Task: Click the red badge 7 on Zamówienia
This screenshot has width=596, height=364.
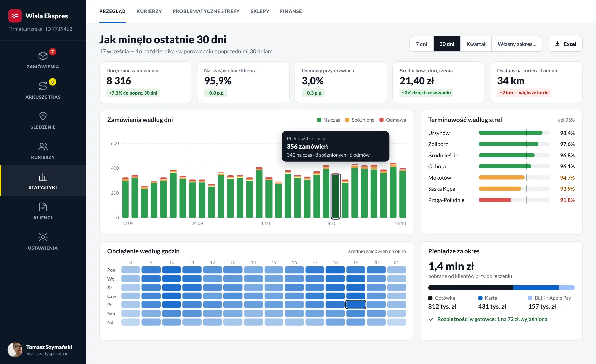Action: (52, 52)
